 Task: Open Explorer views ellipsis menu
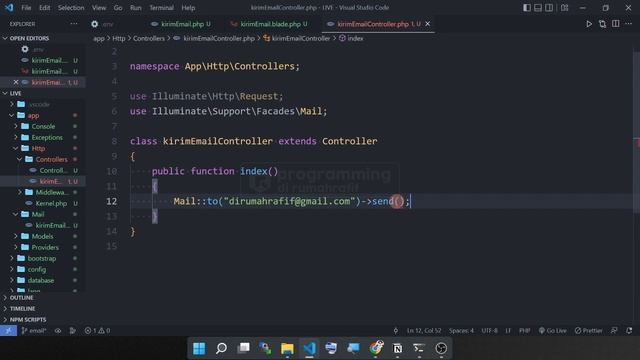point(73,24)
